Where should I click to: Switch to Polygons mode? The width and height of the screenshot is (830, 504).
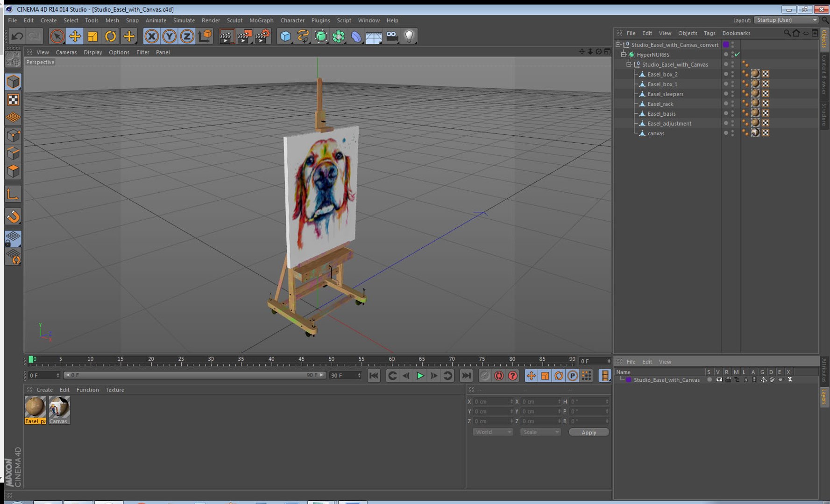coord(13,171)
